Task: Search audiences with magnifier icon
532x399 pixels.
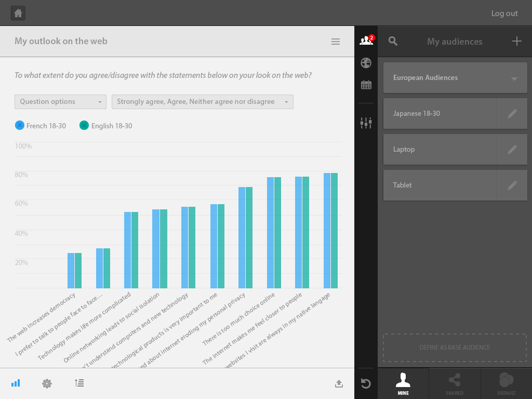Action: (393, 41)
